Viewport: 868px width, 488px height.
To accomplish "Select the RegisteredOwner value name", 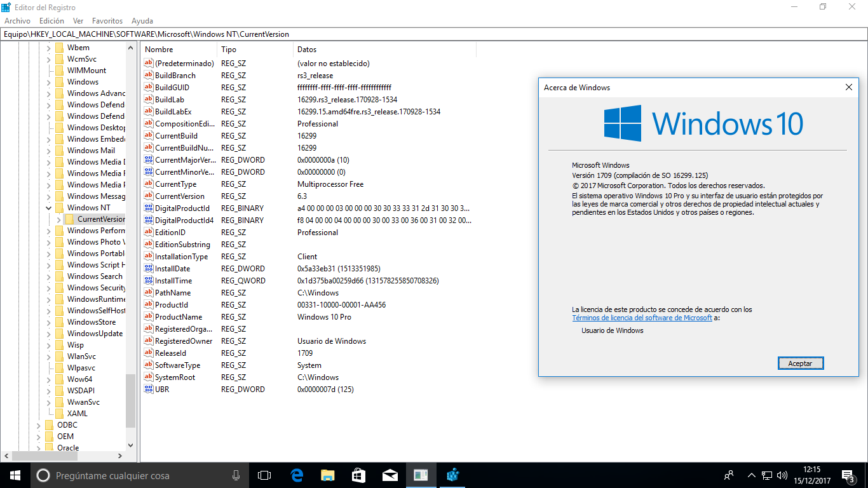I will (x=184, y=341).
